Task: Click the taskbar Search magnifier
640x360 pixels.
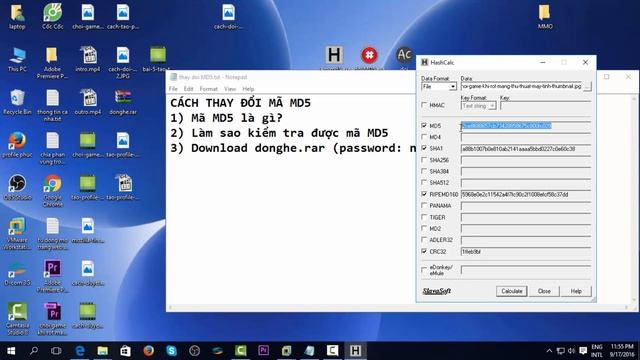Action: point(34,351)
